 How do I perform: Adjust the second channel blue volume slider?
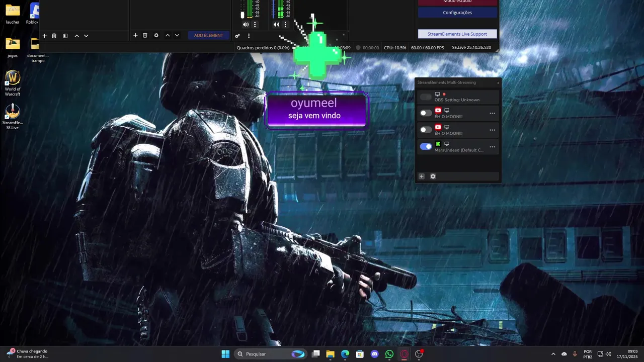coord(273,8)
